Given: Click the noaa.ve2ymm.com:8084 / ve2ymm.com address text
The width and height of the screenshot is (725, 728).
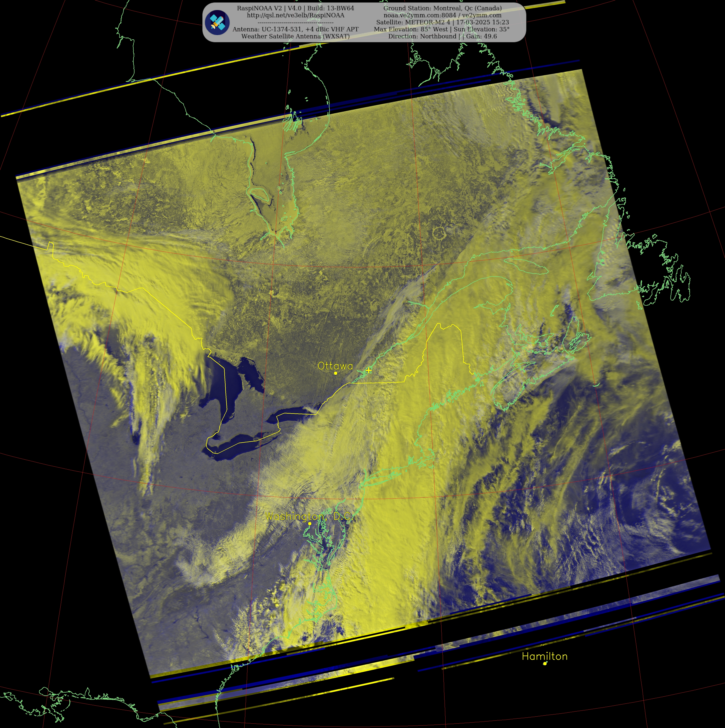Looking at the screenshot, I should click(x=442, y=16).
